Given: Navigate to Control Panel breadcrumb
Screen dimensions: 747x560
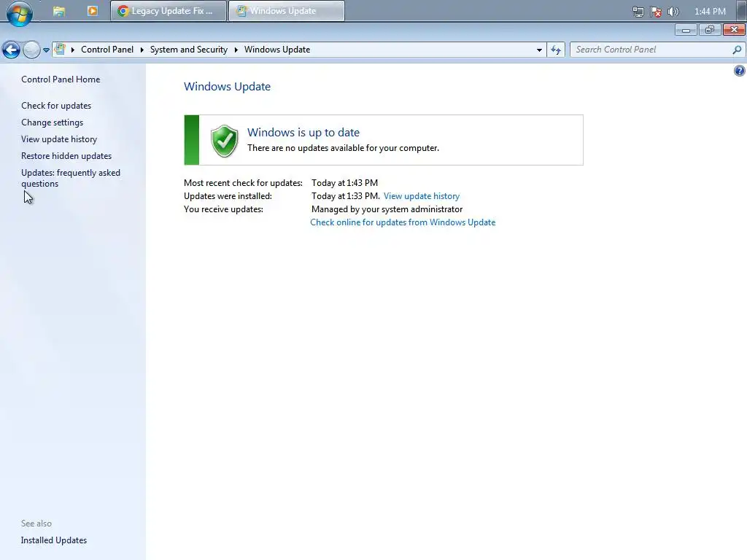Looking at the screenshot, I should coord(107,50).
